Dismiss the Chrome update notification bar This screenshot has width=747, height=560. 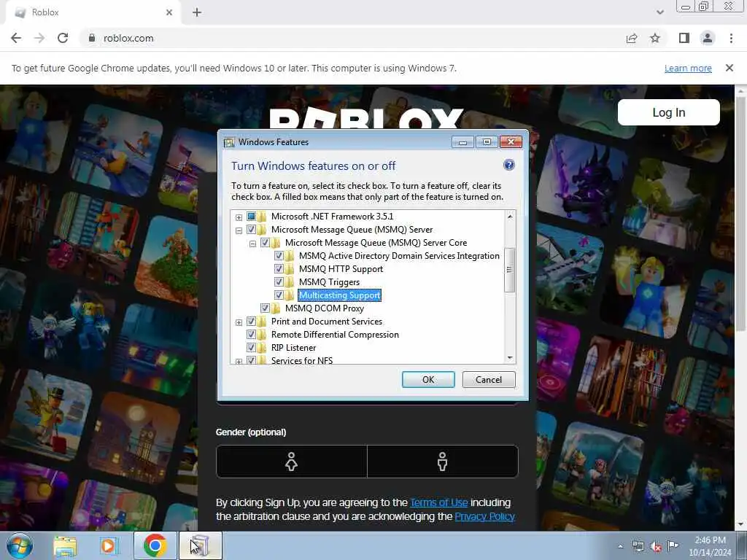click(729, 68)
